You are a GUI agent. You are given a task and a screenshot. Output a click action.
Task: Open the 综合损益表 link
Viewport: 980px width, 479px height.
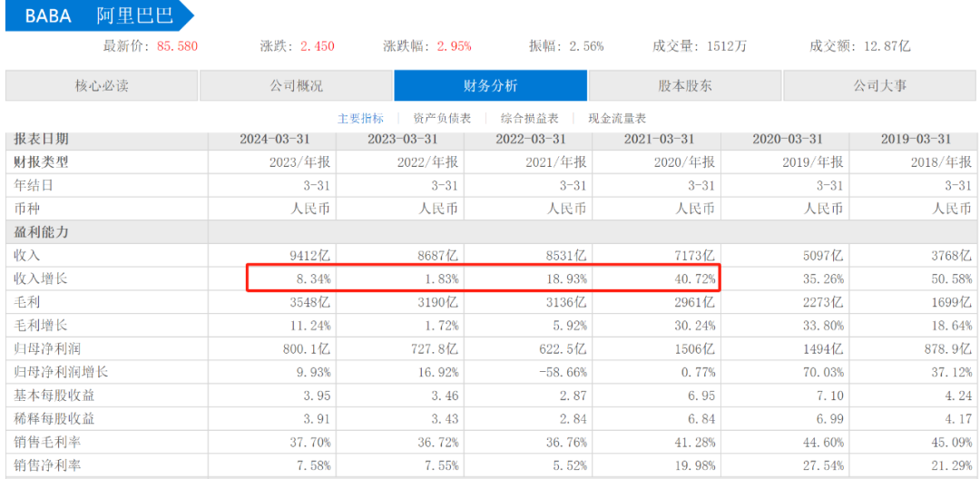click(530, 119)
